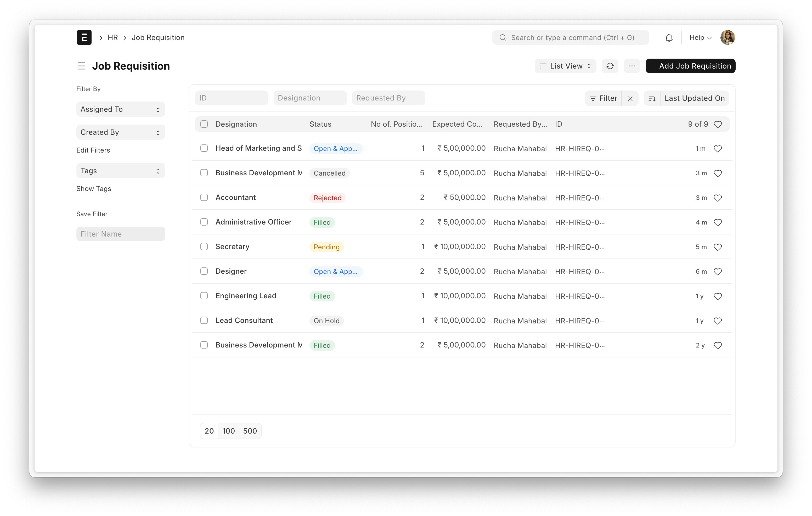Like the Engineering Lead row
The image size is (812, 516).
[x=718, y=296]
